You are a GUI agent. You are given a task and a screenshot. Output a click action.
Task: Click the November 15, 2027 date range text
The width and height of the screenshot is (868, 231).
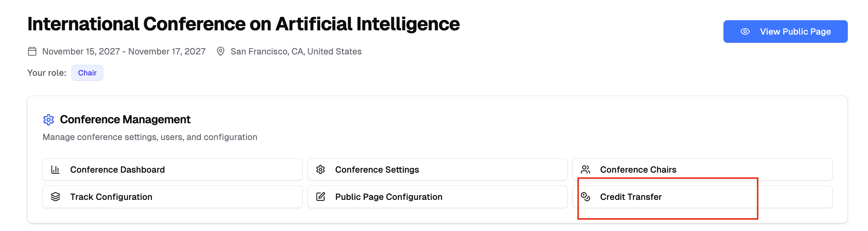124,51
